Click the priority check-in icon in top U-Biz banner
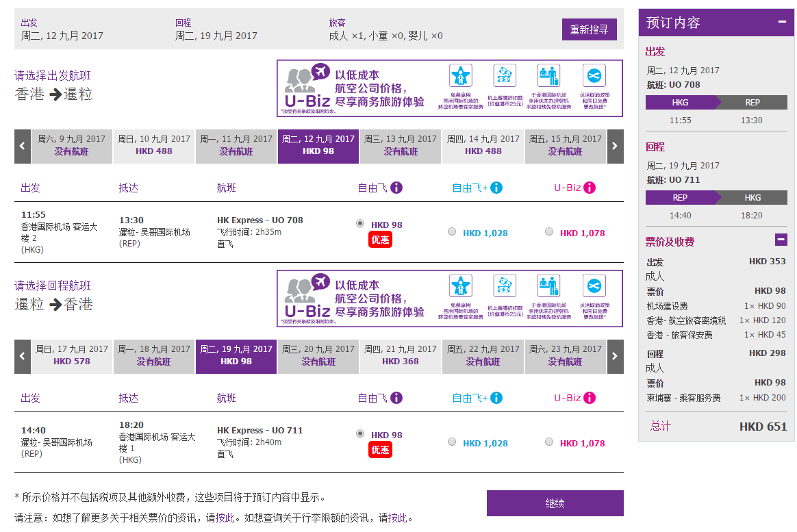The image size is (797, 532). [549, 76]
